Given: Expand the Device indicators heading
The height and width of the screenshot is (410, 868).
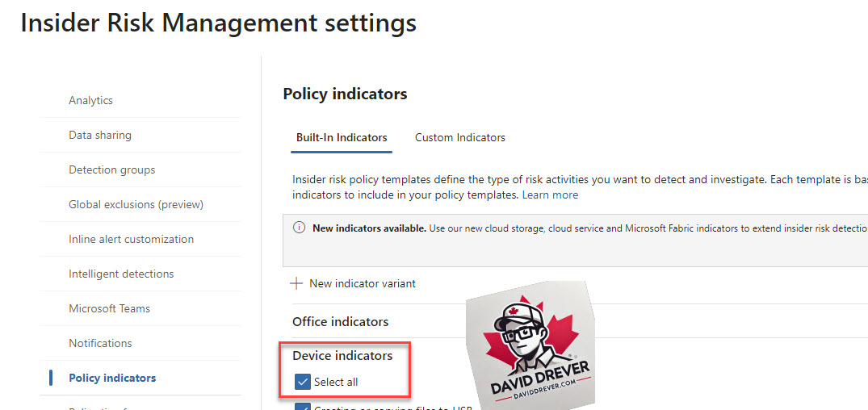Looking at the screenshot, I should 342,355.
